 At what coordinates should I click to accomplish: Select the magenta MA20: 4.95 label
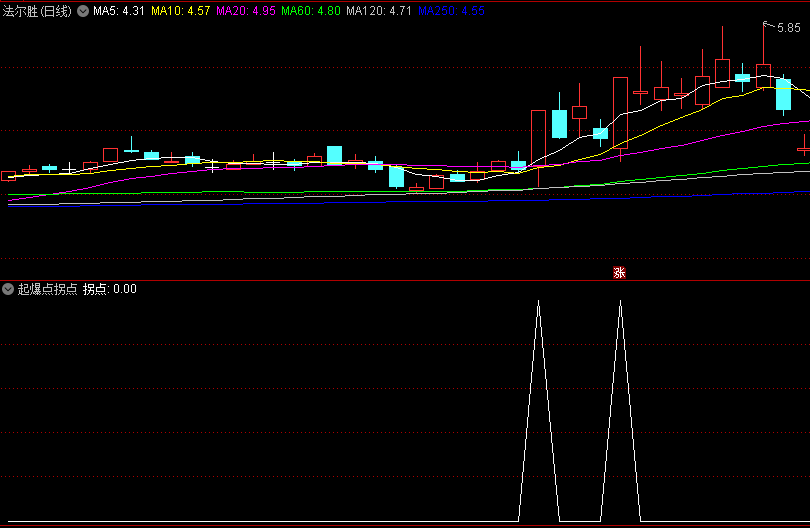coord(246,11)
